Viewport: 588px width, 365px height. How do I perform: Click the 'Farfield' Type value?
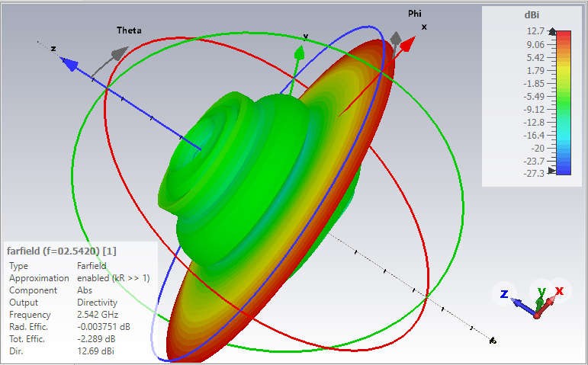click(x=92, y=266)
